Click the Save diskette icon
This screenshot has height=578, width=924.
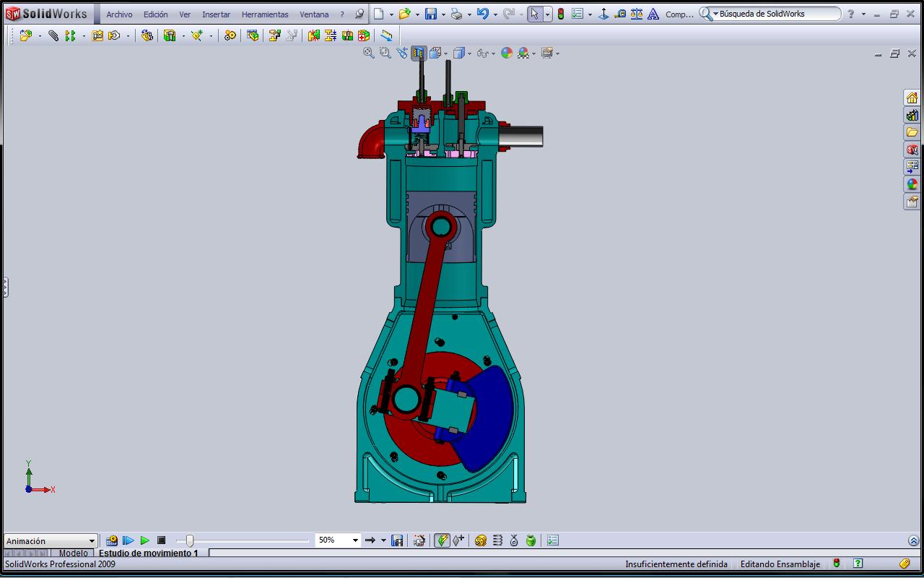[x=431, y=14]
